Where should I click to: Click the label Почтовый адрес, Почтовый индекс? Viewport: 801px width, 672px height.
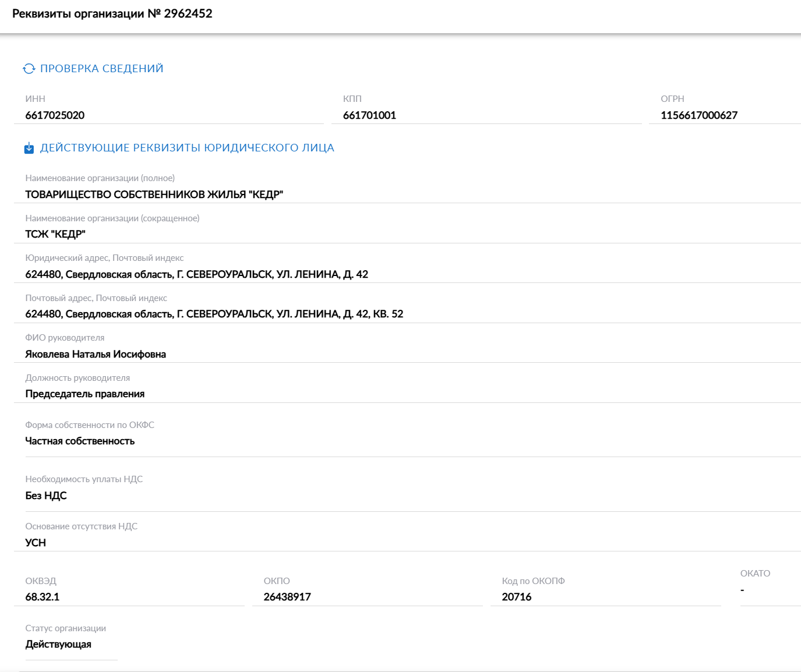click(96, 298)
